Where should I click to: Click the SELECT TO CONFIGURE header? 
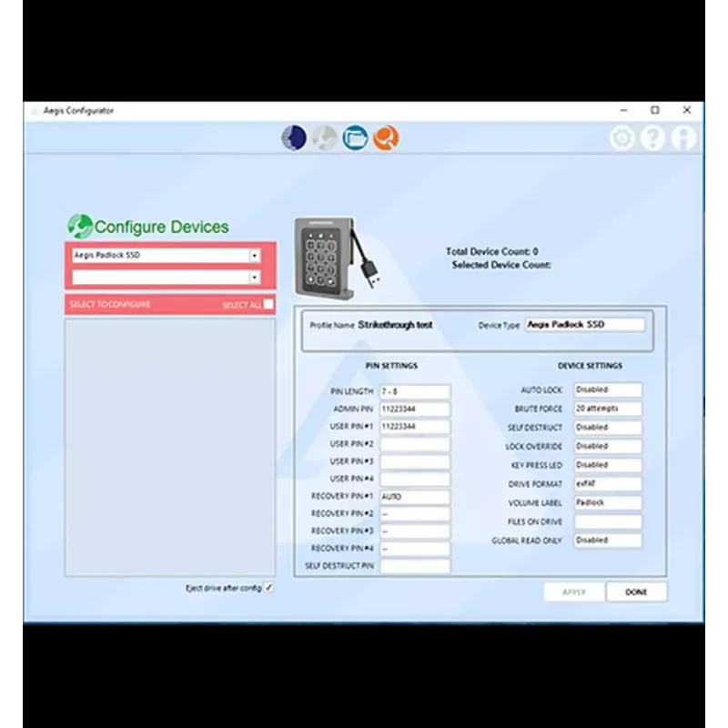point(110,305)
